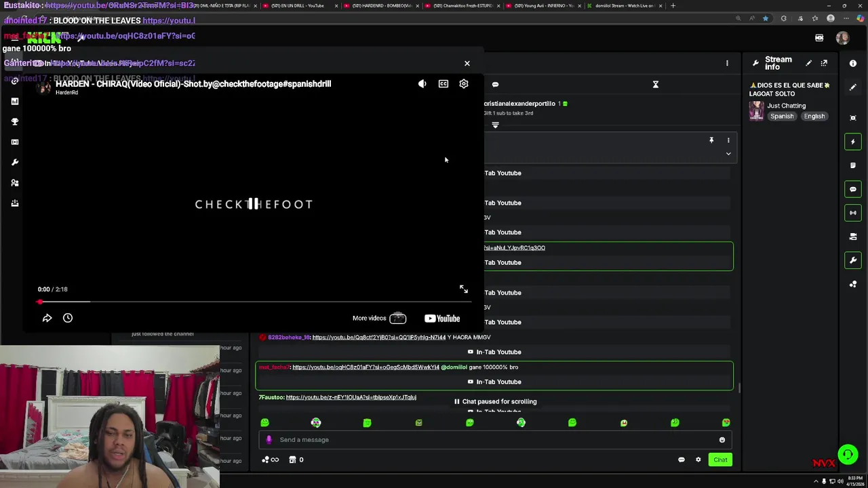The height and width of the screenshot is (488, 868).
Task: Expand pinned message with chevron
Action: point(728,154)
